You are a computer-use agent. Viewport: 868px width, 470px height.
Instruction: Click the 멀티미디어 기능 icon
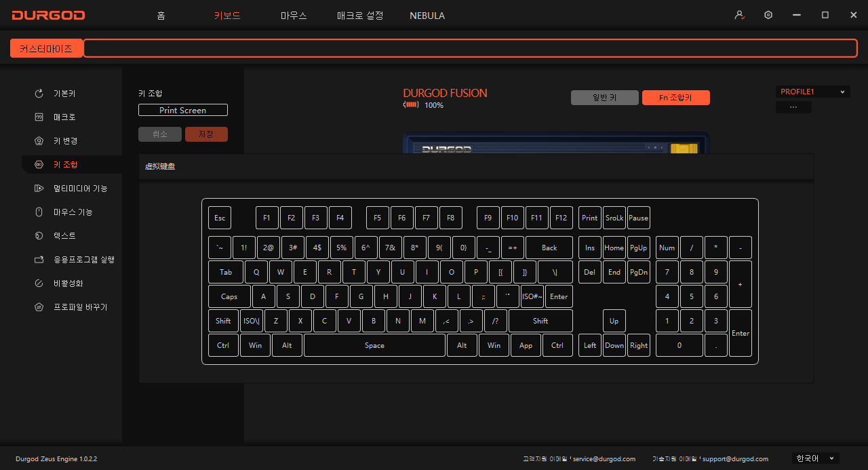[x=39, y=189]
